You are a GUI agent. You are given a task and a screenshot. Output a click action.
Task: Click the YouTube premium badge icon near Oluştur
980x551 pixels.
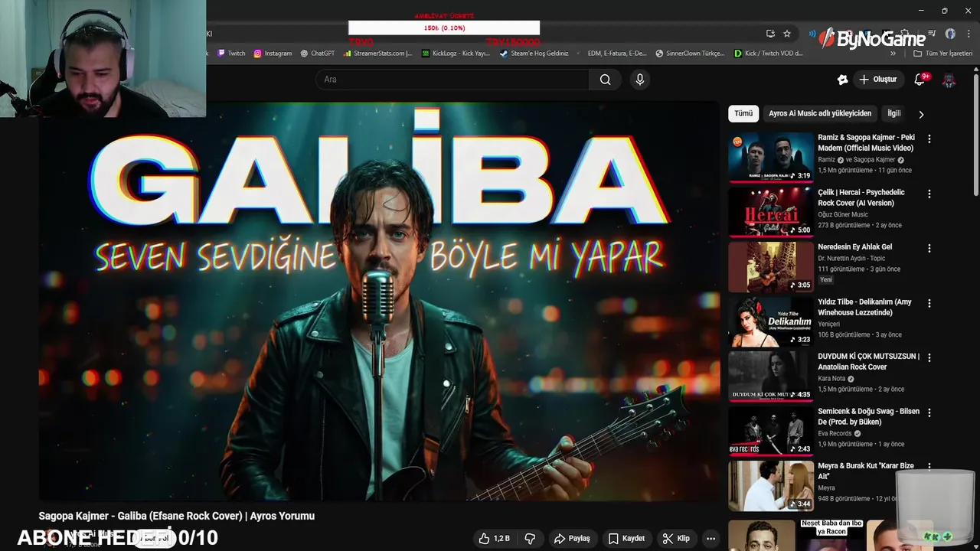click(x=843, y=80)
